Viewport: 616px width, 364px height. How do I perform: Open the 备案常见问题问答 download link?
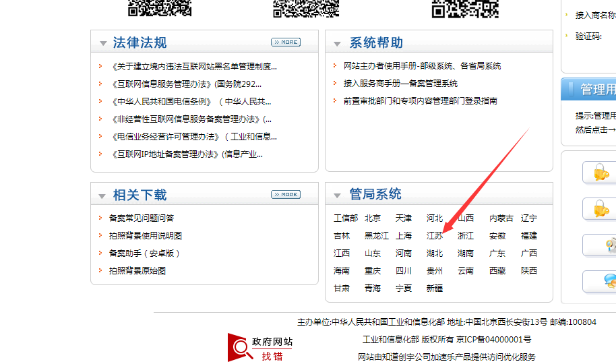[x=142, y=218]
